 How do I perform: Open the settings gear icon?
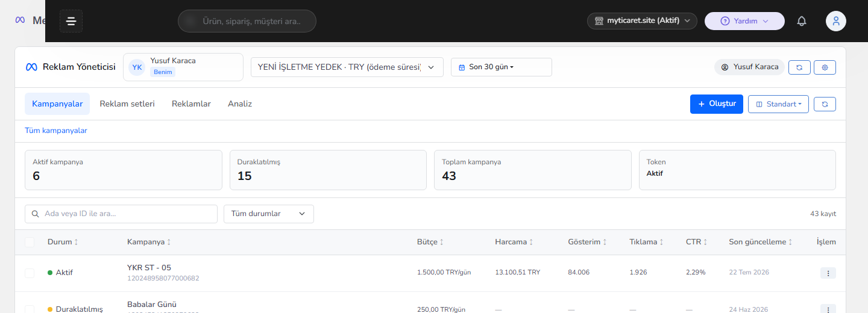825,67
